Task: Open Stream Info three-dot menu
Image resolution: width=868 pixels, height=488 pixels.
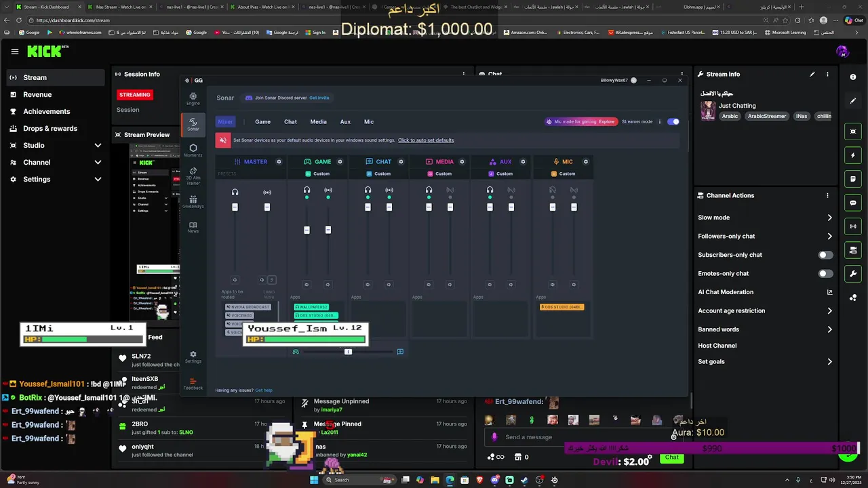Action: [827, 74]
